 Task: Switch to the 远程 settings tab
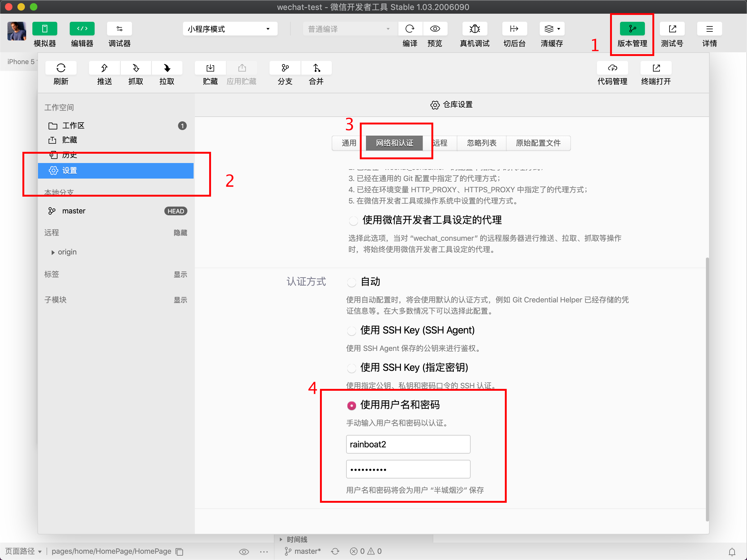point(440,143)
